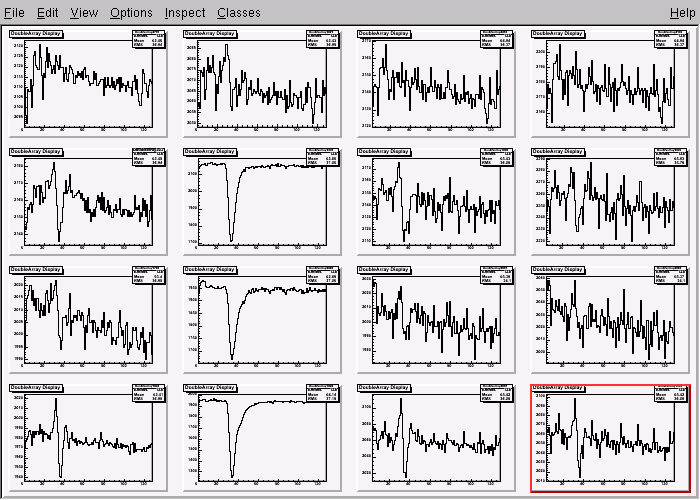Open the Edit menu
The height and width of the screenshot is (500, 700).
[x=47, y=12]
